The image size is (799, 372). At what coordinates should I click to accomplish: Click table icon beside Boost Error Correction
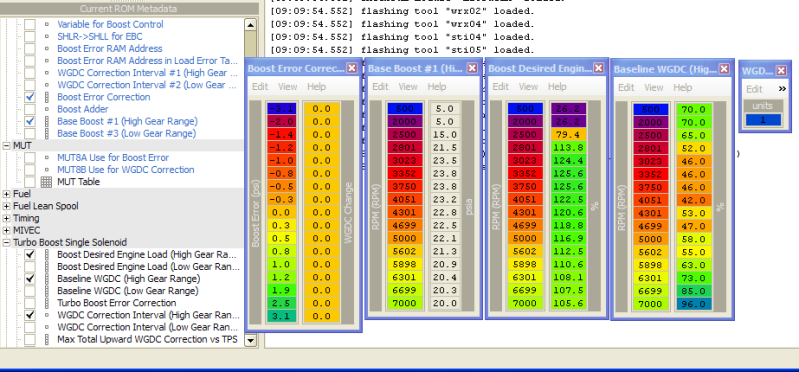[47, 97]
